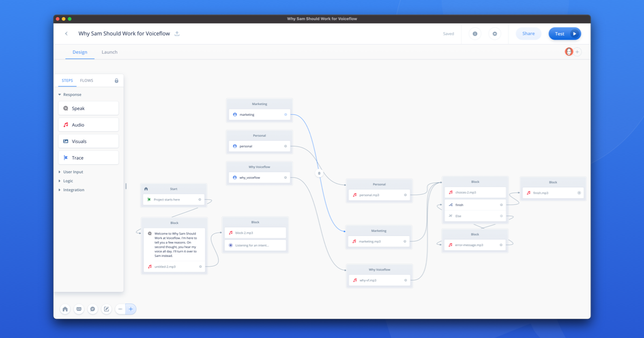Click the Start block header
Viewport: 644px width, 338px height.
tap(173, 189)
